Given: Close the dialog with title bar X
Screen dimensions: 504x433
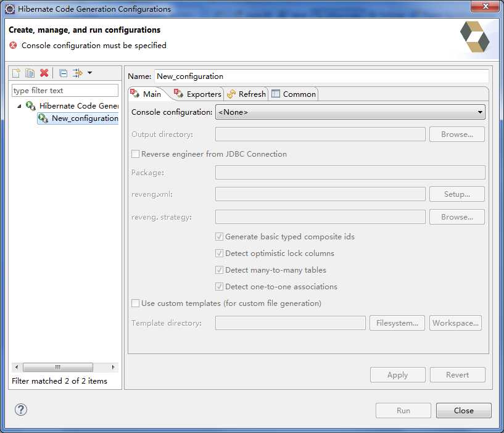Looking at the screenshot, I should pyautogui.click(x=485, y=6).
